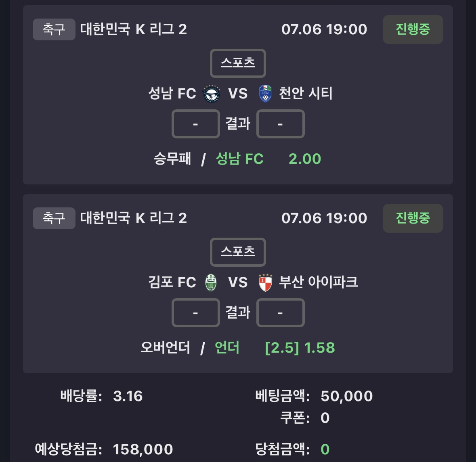Click the Seongnam FC team crest icon
Viewport: 476px width, 462px height.
point(211,94)
